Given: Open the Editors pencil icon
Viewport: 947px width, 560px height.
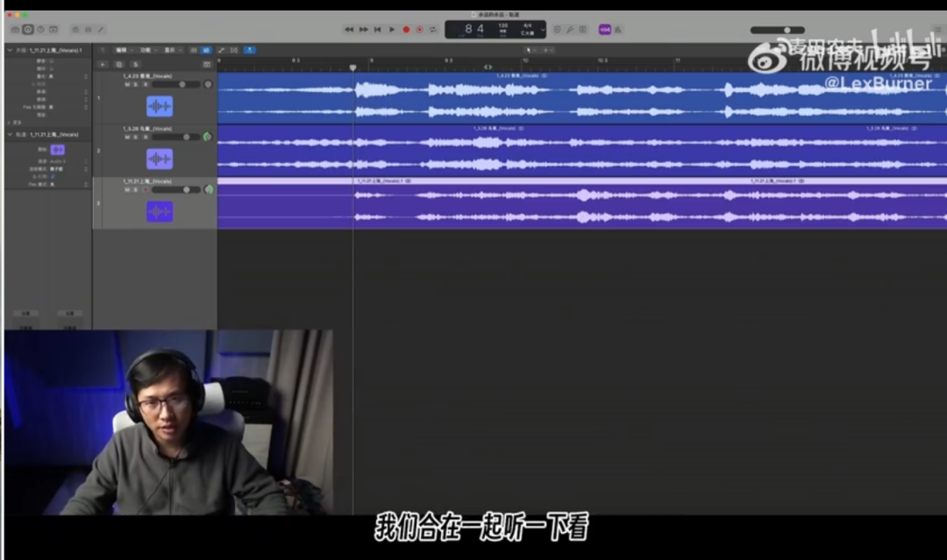Looking at the screenshot, I should pyautogui.click(x=101, y=30).
